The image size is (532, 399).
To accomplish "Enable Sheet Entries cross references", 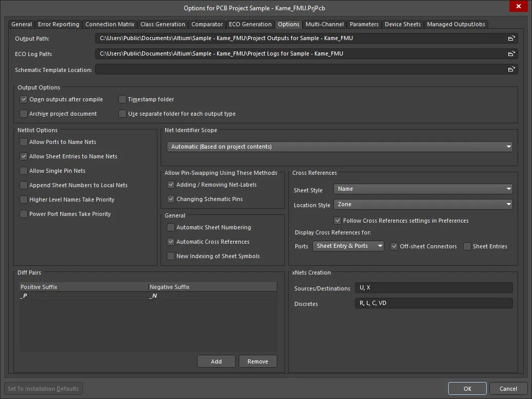I will pyautogui.click(x=467, y=246).
